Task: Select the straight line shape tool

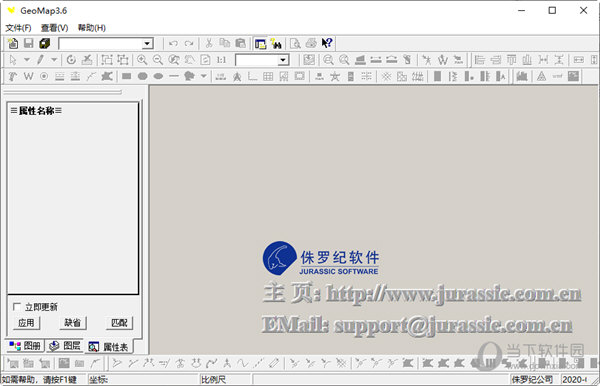Action: point(174,77)
